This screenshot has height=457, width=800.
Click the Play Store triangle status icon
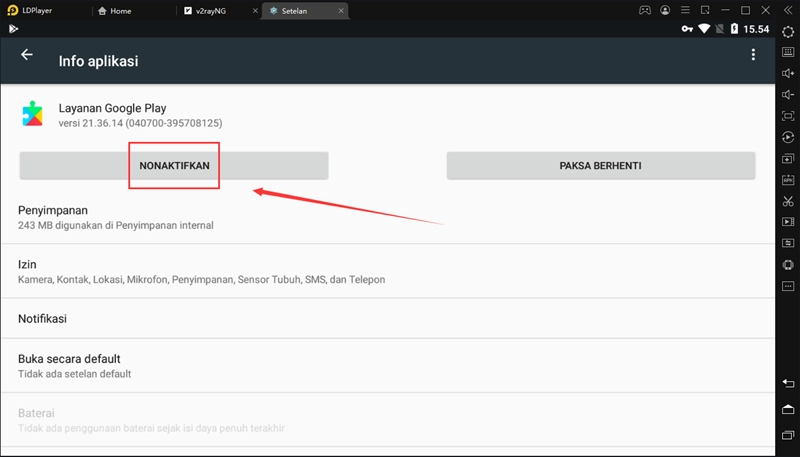coord(13,29)
